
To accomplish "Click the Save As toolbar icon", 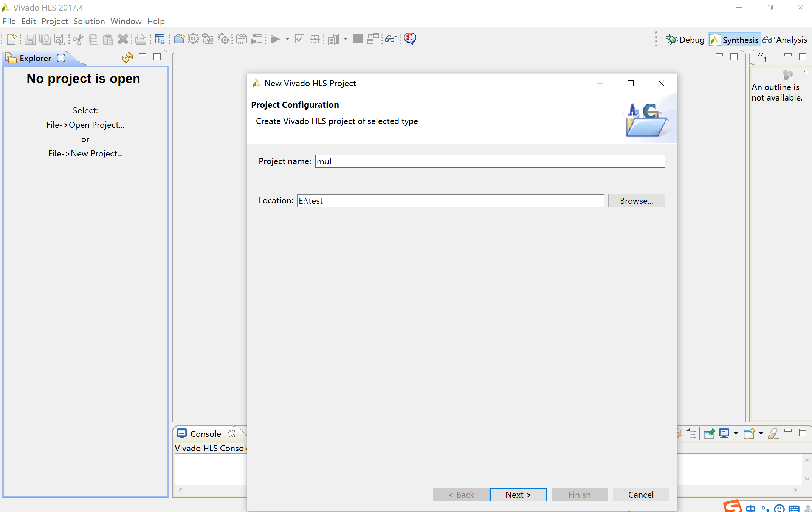I will click(59, 39).
